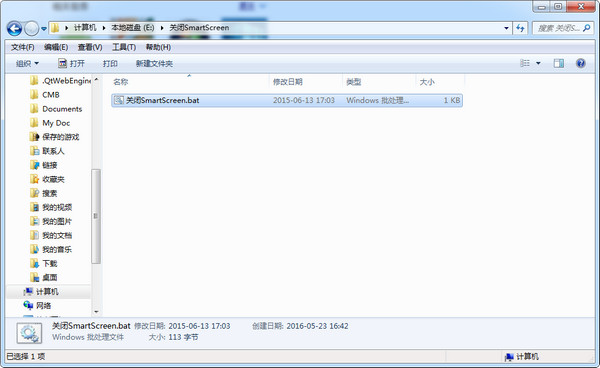Select 本地磁盘 (E:) breadcrumb segment
This screenshot has height=368, width=600.
(x=133, y=28)
